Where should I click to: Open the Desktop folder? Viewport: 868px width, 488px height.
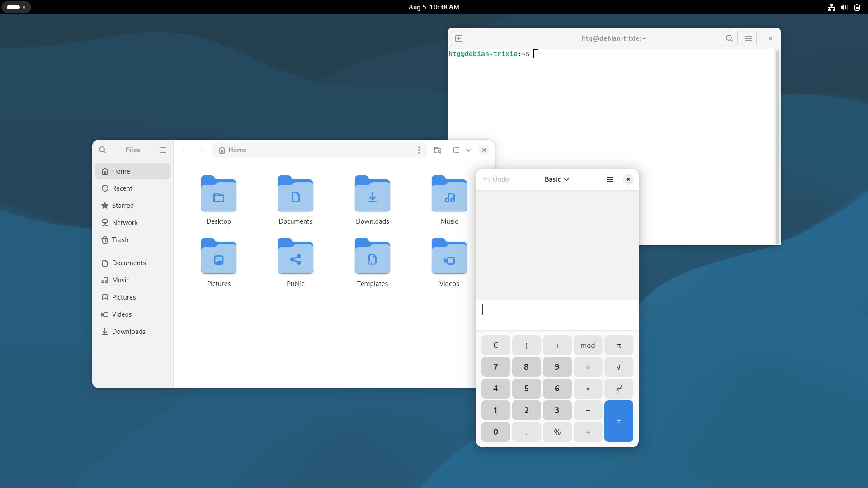tap(219, 200)
